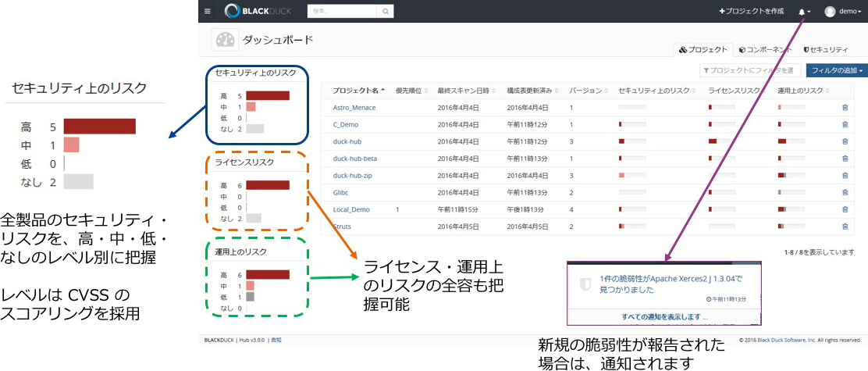Sort by バージョン column header

[589, 91]
